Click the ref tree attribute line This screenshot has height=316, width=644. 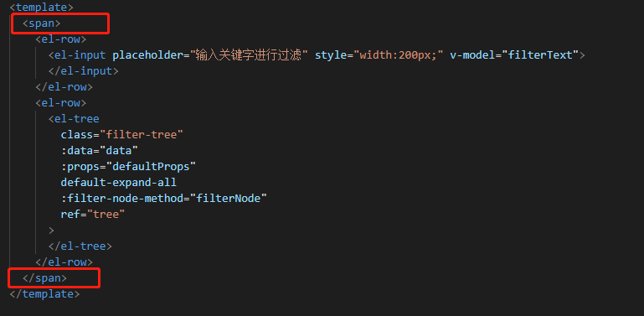click(93, 215)
